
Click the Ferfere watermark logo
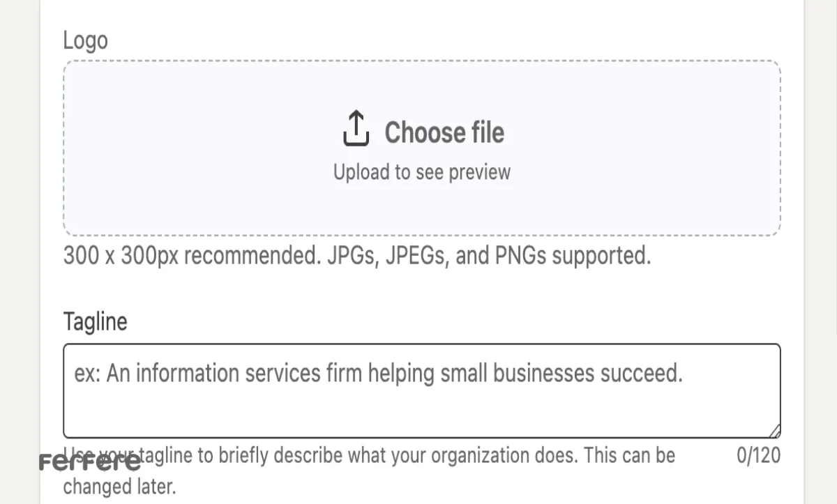click(90, 462)
